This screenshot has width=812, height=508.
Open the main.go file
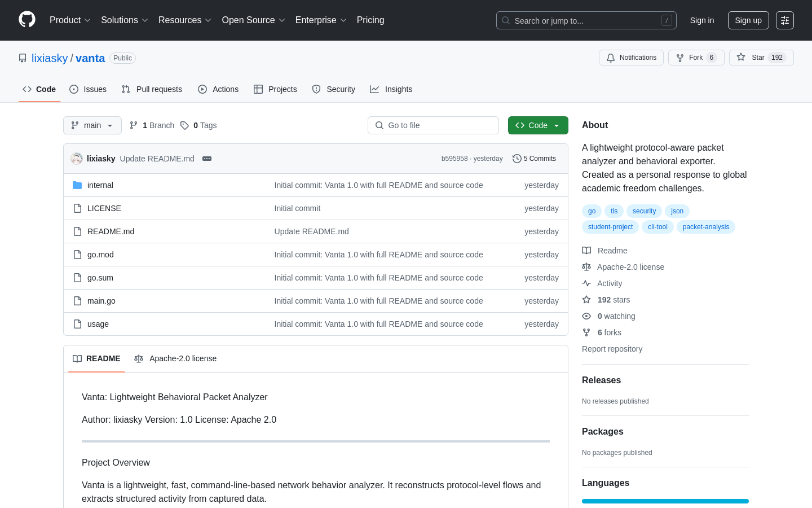click(x=101, y=301)
